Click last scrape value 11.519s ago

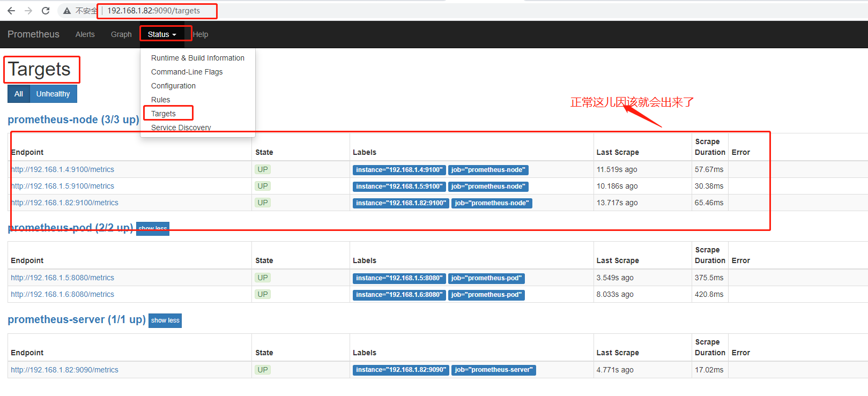(617, 169)
